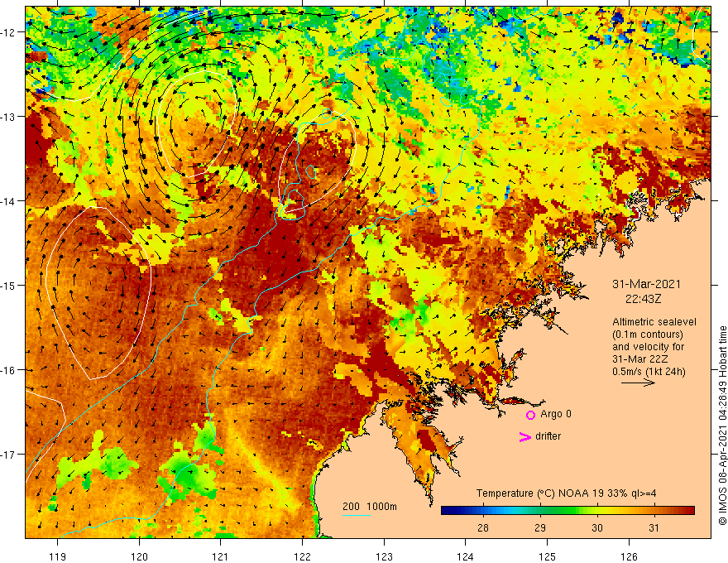The height and width of the screenshot is (563, 728).
Task: Click the 31-Mar 22Z text
Action: tap(640, 359)
